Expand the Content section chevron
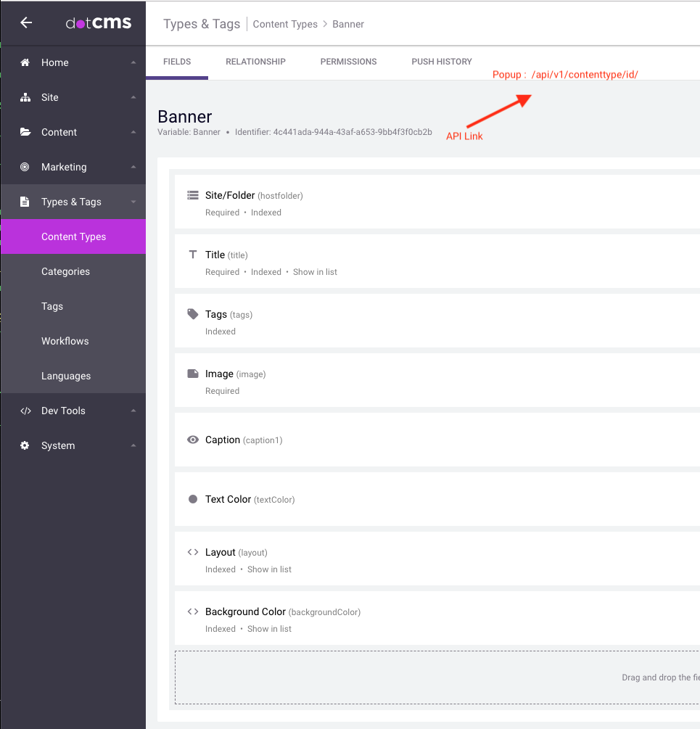 pyautogui.click(x=133, y=132)
